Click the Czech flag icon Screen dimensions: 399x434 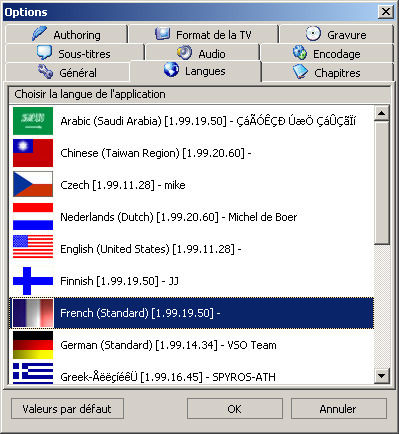click(33, 184)
